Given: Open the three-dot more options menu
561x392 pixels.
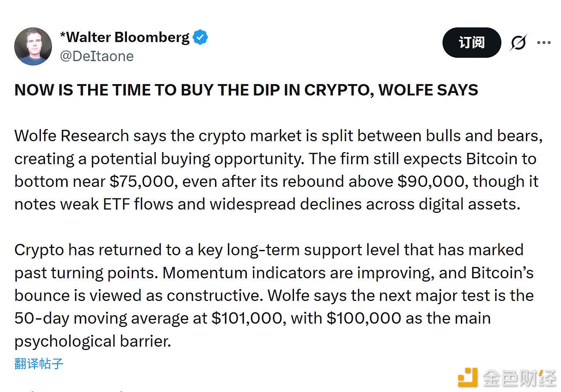Looking at the screenshot, I should tap(544, 43).
